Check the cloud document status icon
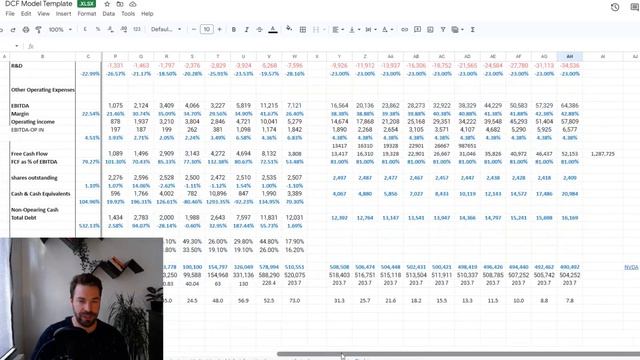This screenshot has height=360, width=640. [133, 4]
